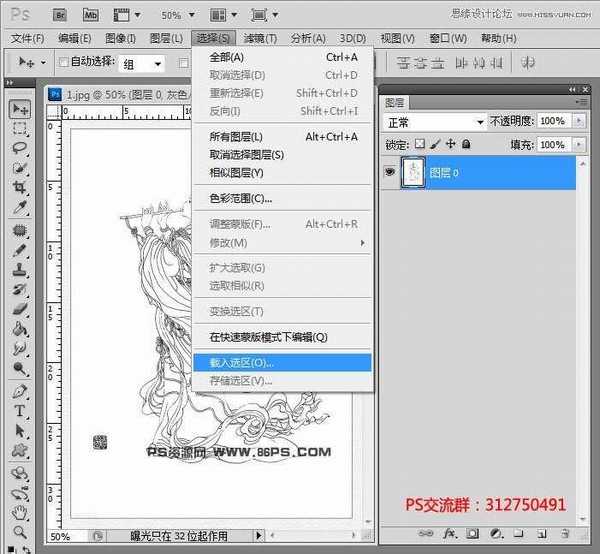Open the 组 auto-select target dropdown
The image size is (600, 554).
click(142, 64)
